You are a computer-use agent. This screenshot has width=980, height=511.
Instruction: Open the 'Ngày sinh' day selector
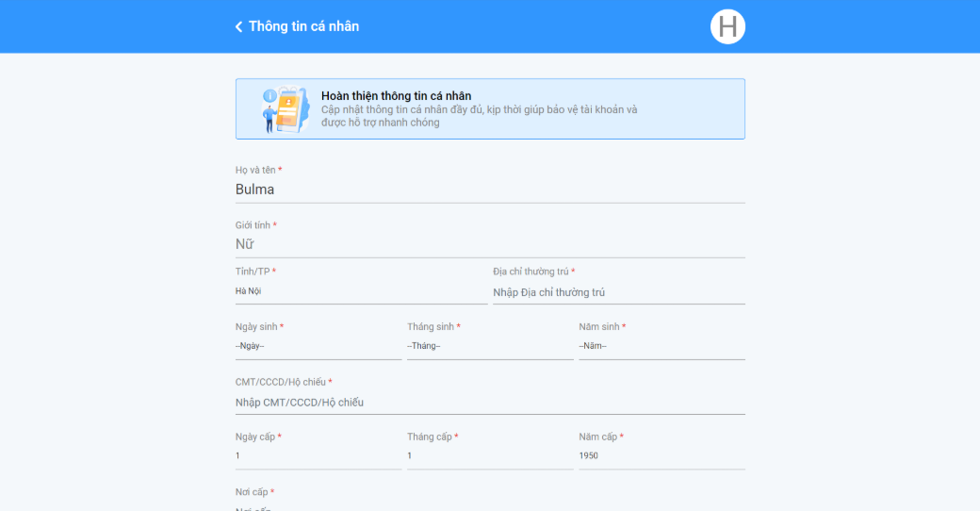(318, 346)
